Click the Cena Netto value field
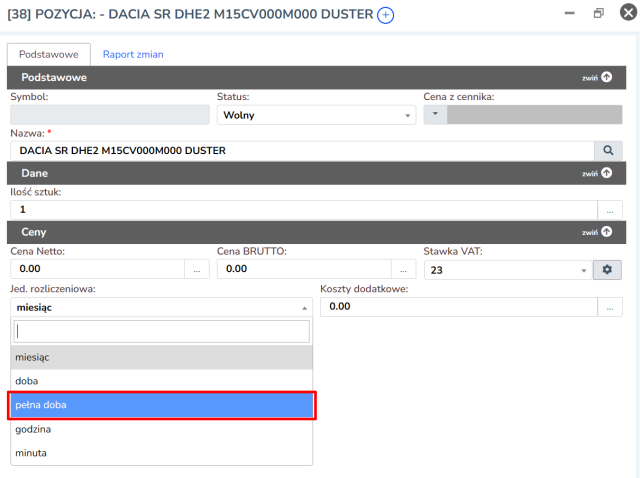Screen dimensions: 640x478 pos(97,269)
